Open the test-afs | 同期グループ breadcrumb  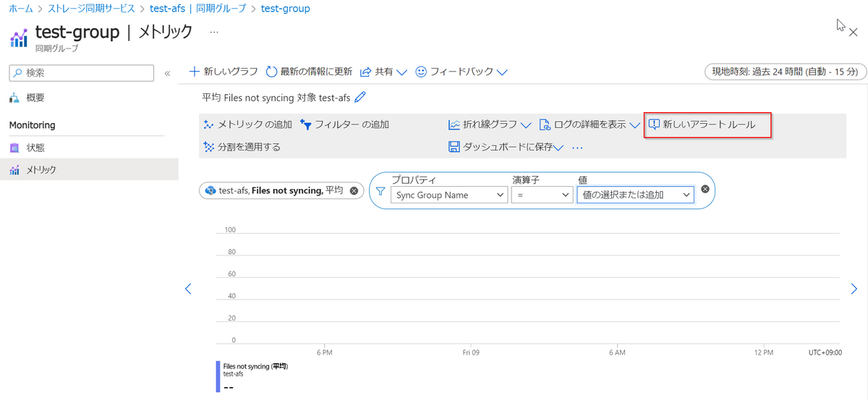pos(197,9)
